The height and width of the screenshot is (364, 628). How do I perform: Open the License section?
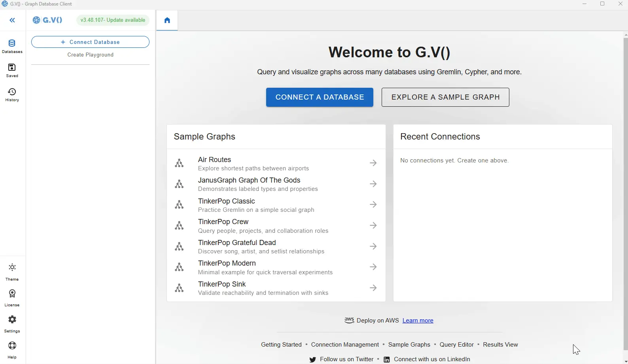12,298
